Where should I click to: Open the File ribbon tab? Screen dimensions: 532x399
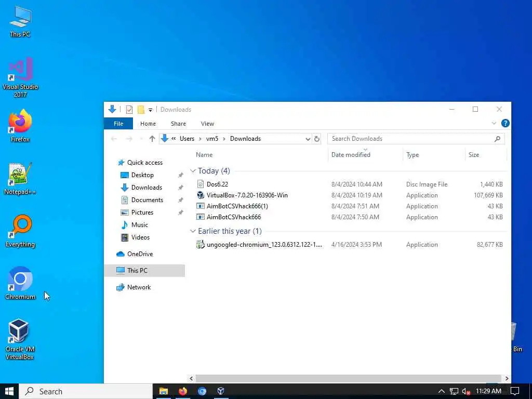118,124
